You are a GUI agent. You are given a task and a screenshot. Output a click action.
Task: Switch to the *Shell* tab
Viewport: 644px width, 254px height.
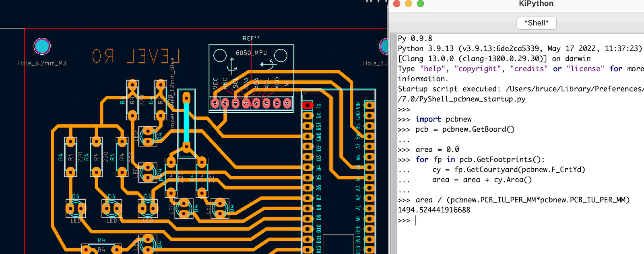point(536,23)
